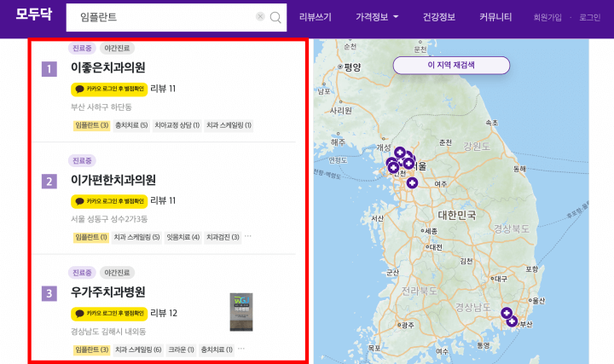Click 진료중 badge of 이가편한치과의원
Image resolution: width=614 pixels, height=364 pixels.
pos(82,160)
